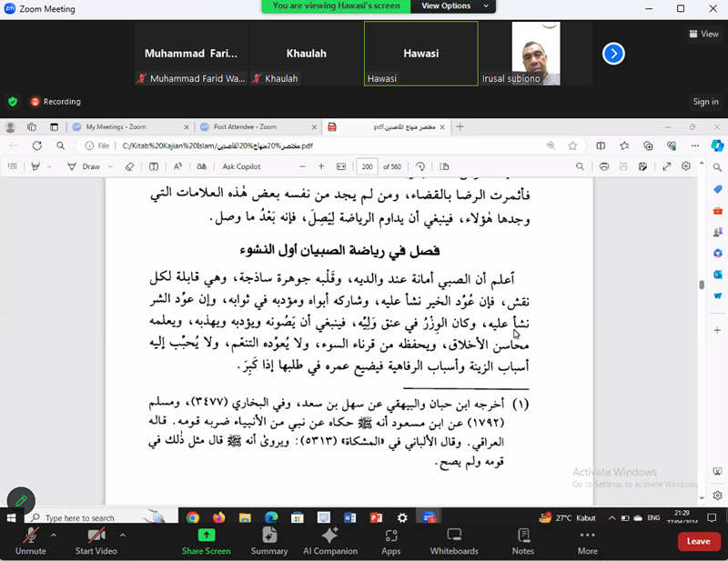Open More options in Zoom toolbar

[587, 541]
